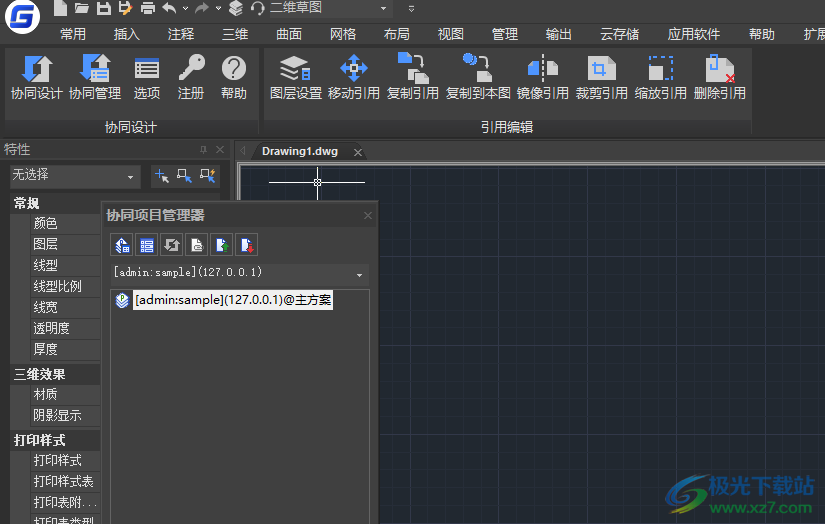
Task: Collapse the 常规 properties section
Action: (26, 203)
